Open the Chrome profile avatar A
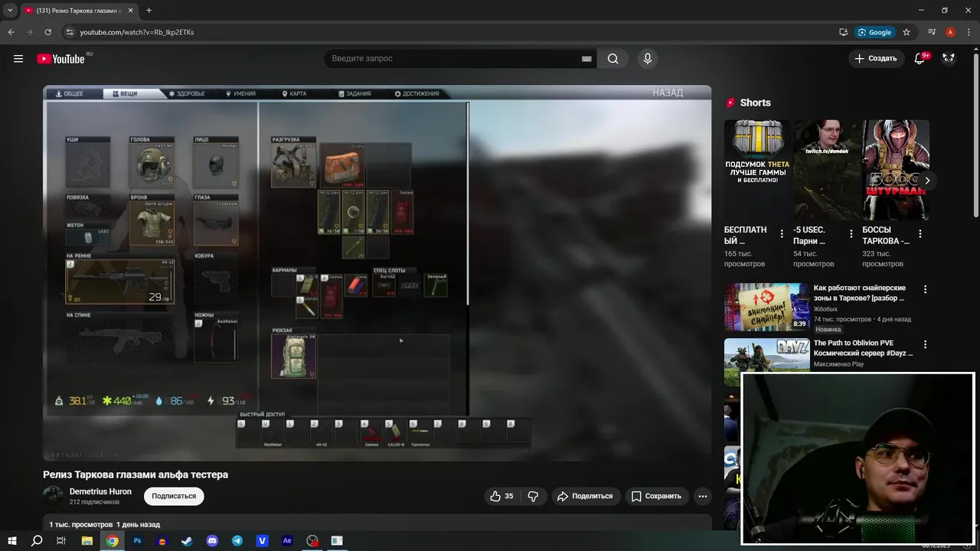The width and height of the screenshot is (980, 551). coord(950,32)
